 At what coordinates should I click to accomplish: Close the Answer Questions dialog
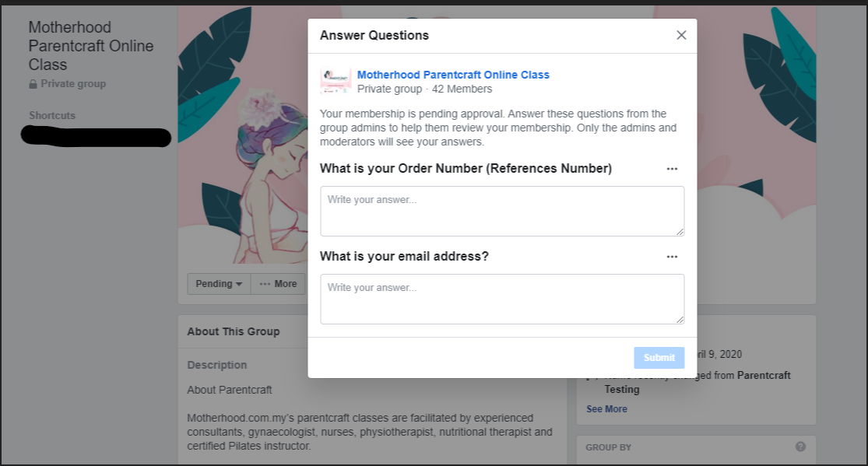[x=681, y=35]
